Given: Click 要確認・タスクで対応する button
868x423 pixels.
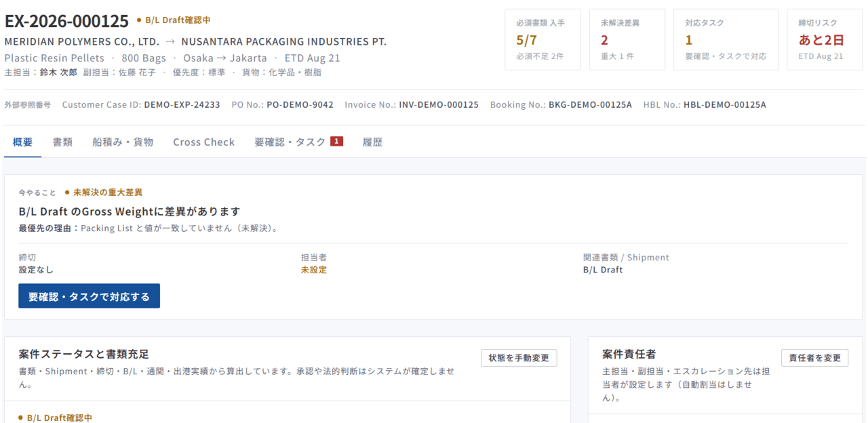Looking at the screenshot, I should point(89,296).
